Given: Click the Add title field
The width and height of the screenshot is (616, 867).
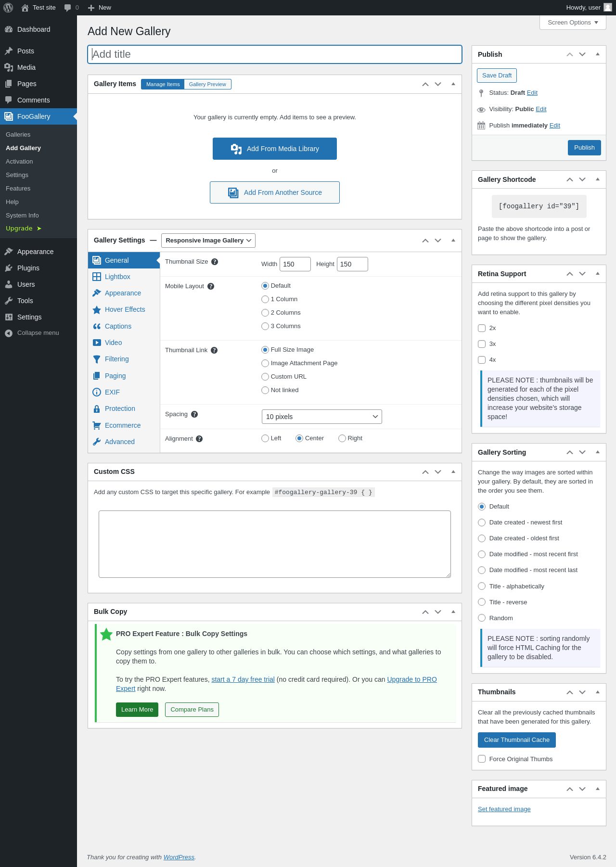Looking at the screenshot, I should [x=275, y=54].
